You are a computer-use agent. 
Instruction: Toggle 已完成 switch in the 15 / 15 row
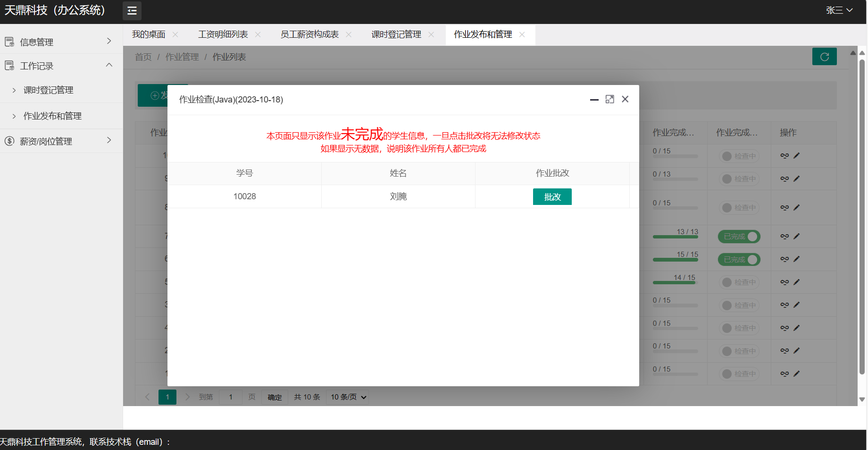point(739,259)
